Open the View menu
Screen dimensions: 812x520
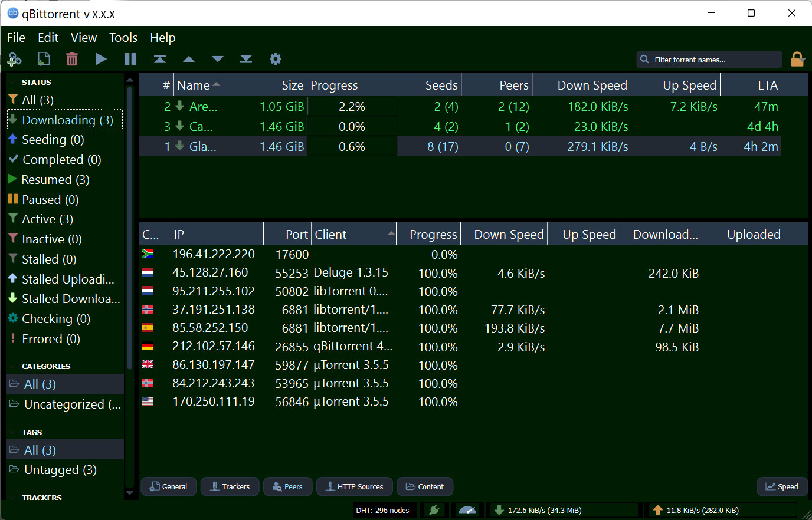click(x=84, y=38)
